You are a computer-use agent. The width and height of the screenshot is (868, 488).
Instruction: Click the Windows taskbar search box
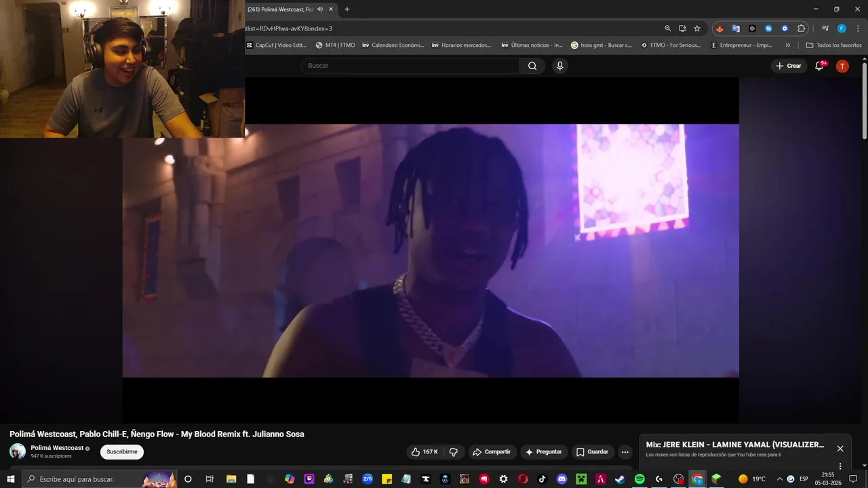tap(100, 479)
